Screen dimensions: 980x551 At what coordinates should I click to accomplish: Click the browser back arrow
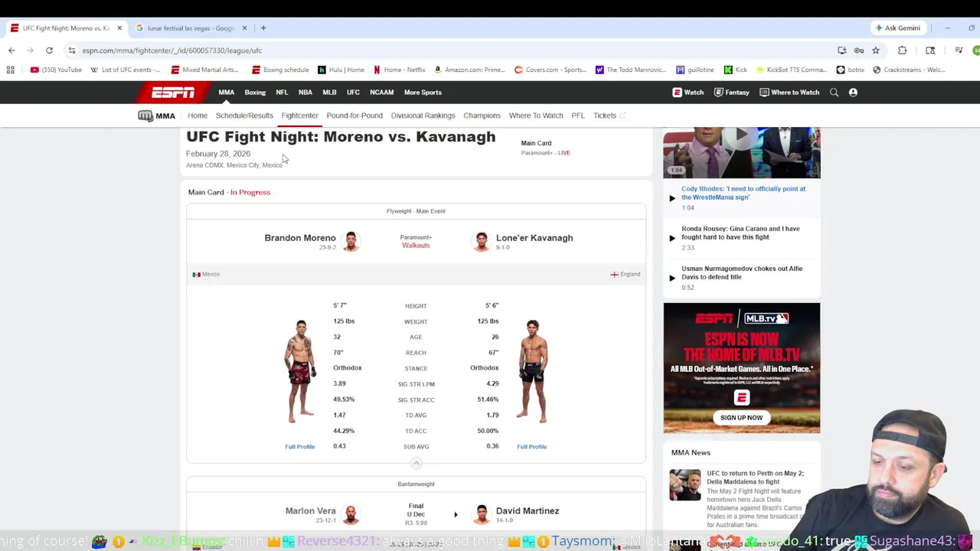point(11,51)
